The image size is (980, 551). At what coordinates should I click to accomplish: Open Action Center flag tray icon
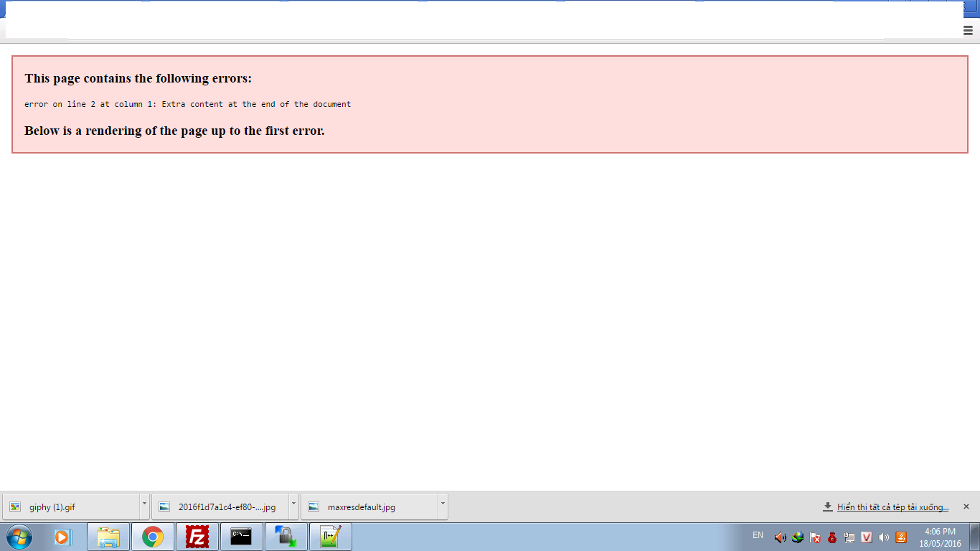point(815,537)
